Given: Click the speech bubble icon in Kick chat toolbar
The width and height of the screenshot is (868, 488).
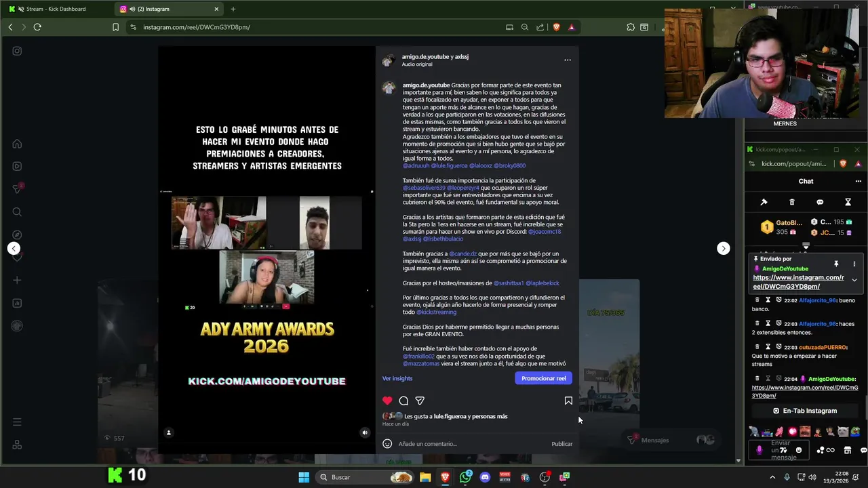Looking at the screenshot, I should click(x=820, y=202).
